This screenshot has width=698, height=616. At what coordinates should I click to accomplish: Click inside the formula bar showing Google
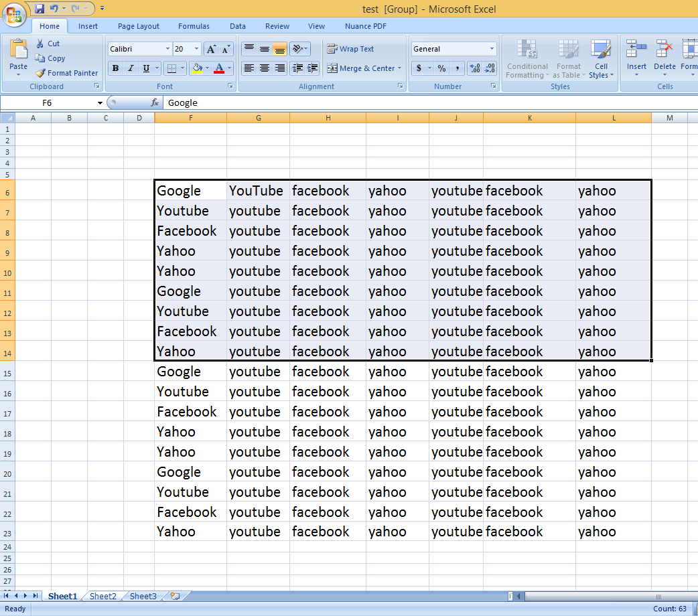[x=430, y=103]
